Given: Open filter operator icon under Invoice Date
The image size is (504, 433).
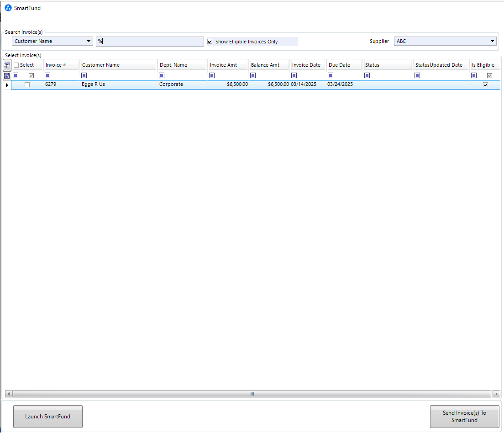Looking at the screenshot, I should [294, 75].
